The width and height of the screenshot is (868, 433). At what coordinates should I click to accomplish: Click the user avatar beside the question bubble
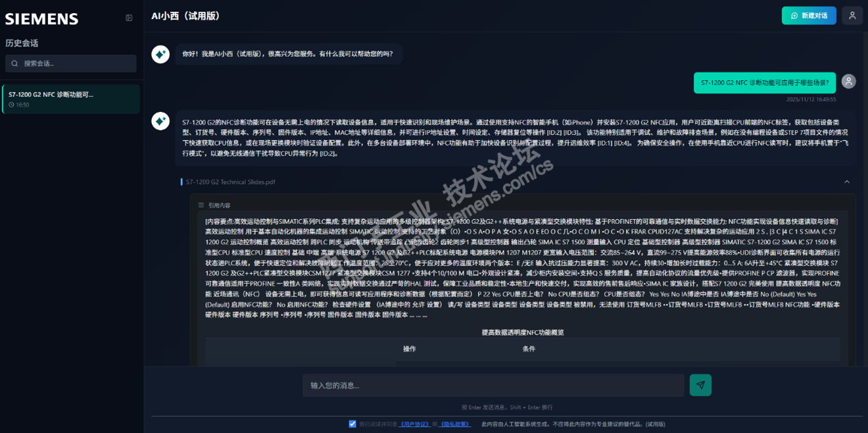coord(849,82)
